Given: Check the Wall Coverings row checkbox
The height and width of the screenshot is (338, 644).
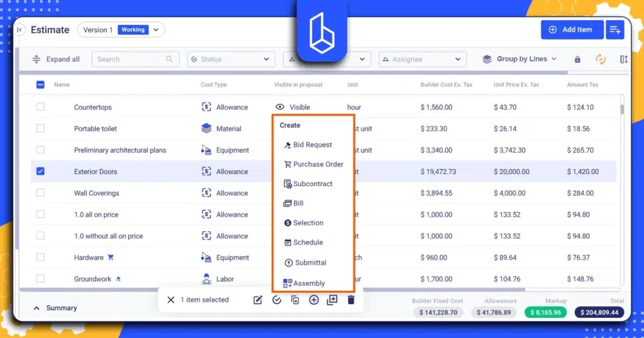Looking at the screenshot, I should pyautogui.click(x=40, y=193).
